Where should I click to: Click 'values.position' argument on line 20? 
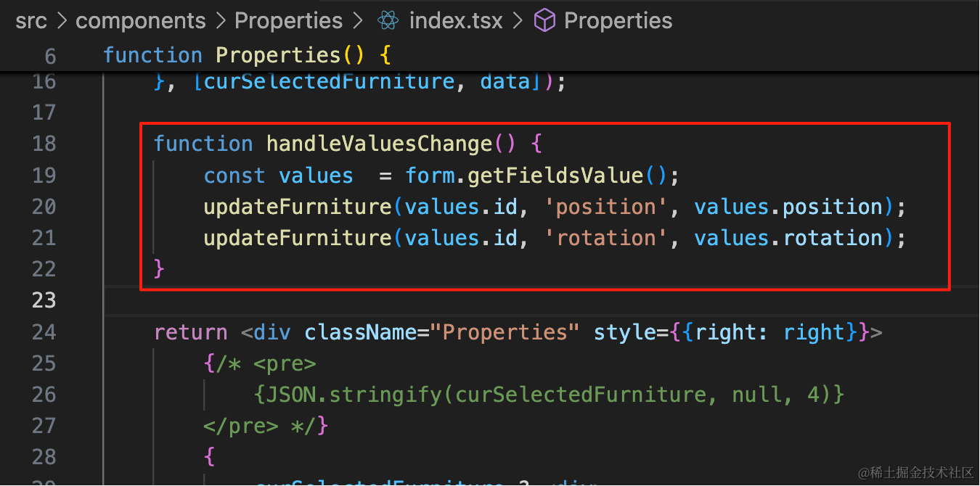click(x=788, y=207)
